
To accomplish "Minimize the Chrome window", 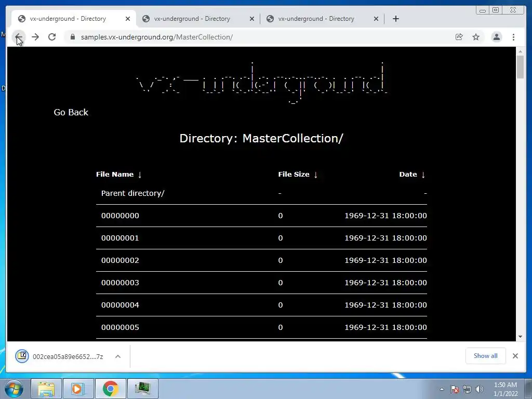I will pyautogui.click(x=483, y=10).
